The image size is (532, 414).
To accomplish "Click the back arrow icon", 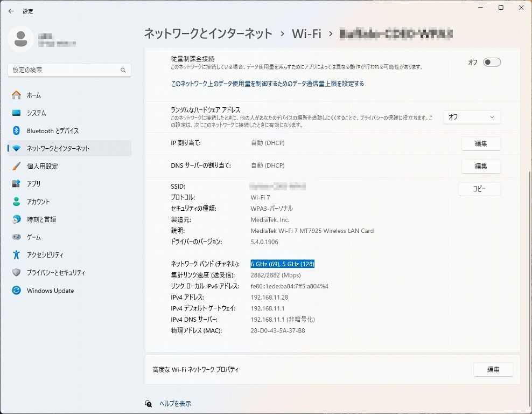I will pos(11,11).
